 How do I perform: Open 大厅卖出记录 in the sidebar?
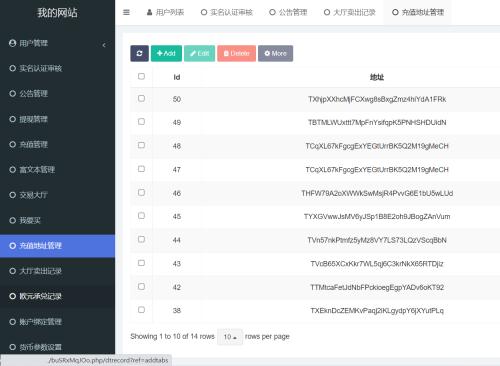pos(57,271)
